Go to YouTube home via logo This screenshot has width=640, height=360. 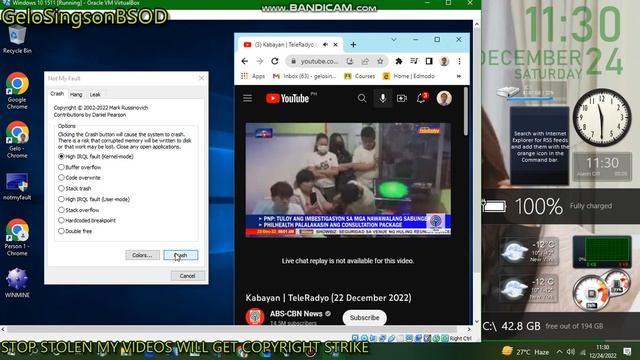288,98
